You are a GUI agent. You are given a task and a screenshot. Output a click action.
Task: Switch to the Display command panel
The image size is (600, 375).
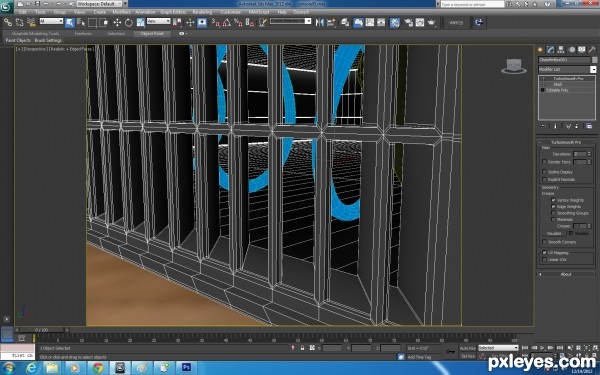click(582, 50)
